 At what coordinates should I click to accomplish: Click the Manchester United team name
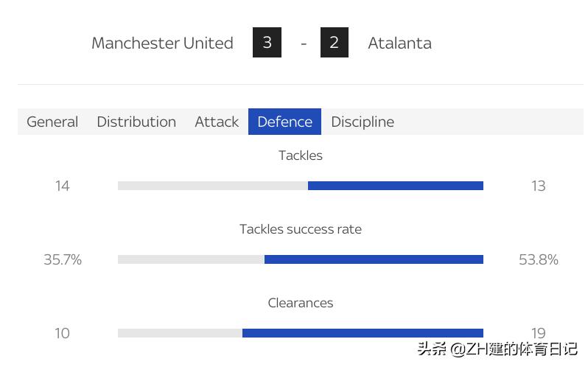[x=162, y=43]
